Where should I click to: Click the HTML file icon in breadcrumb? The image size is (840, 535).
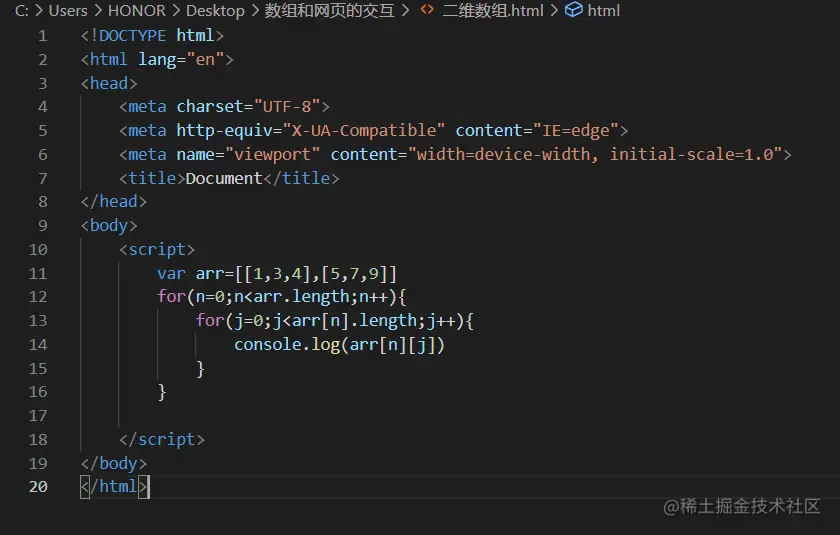[x=427, y=10]
